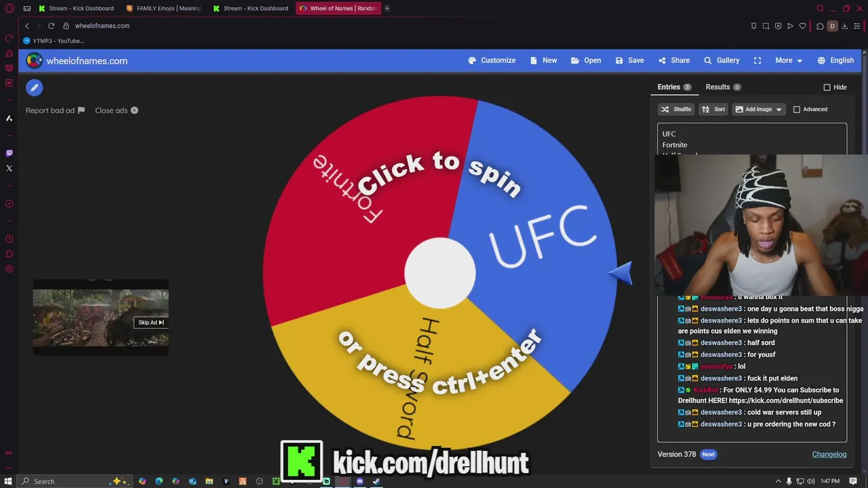The width and height of the screenshot is (868, 488).
Task: Toggle the Hide entries checkbox
Action: tap(827, 87)
